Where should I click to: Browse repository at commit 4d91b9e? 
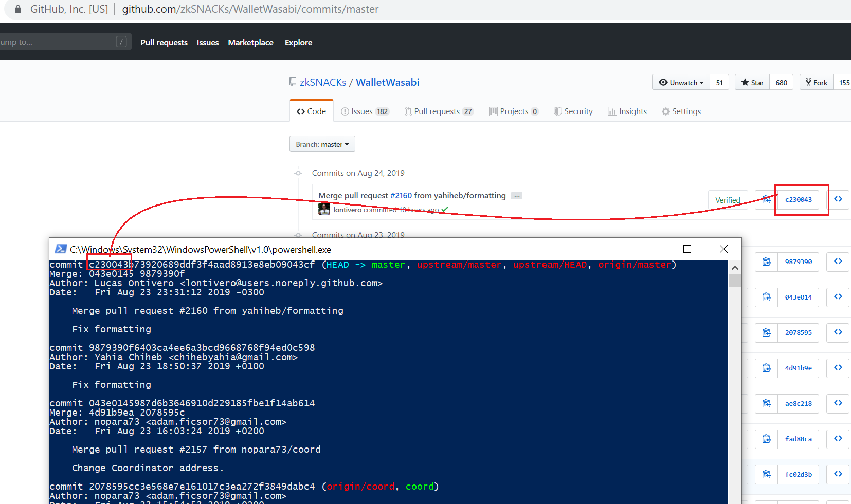point(838,368)
